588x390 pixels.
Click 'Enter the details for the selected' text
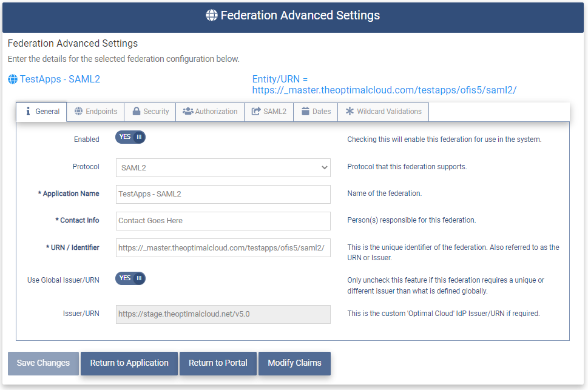124,59
